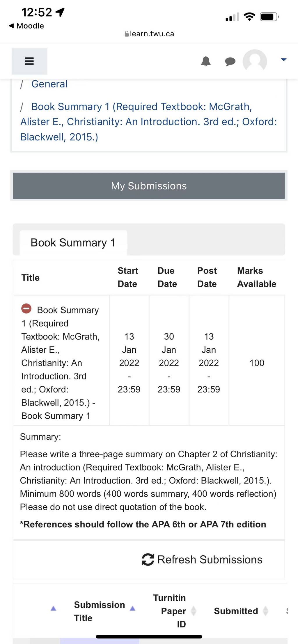
Task: Sort using leftmost blue triangle column arrow
Action: click(53, 608)
